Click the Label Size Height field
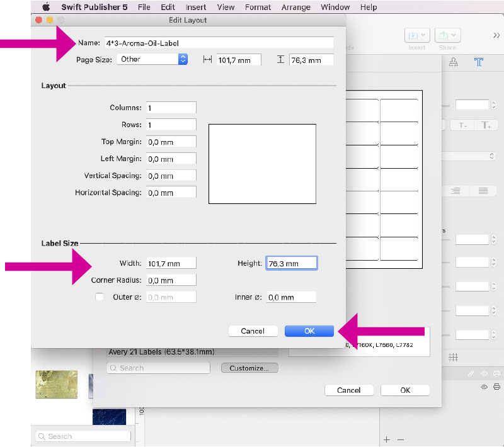 tap(292, 263)
